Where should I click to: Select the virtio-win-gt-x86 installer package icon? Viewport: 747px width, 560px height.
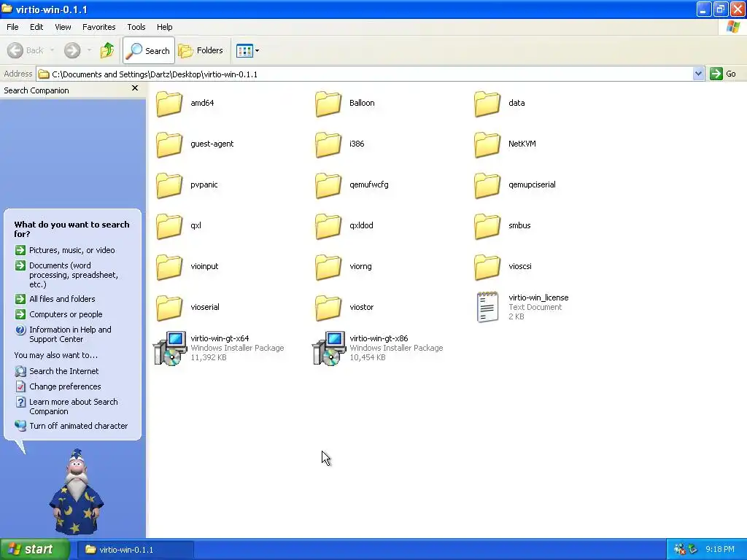pos(329,349)
